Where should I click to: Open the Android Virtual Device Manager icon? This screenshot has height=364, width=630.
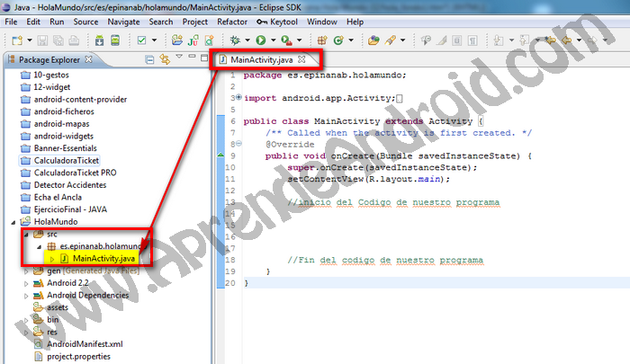tap(115, 40)
